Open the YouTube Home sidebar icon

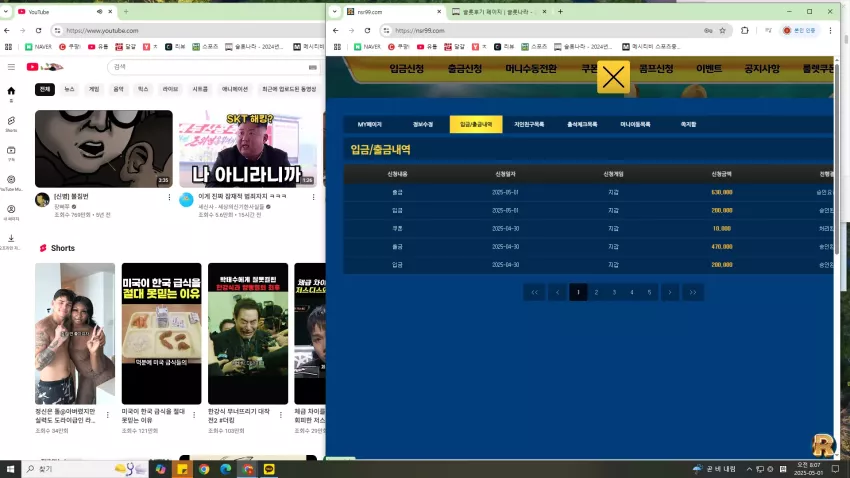point(11,93)
